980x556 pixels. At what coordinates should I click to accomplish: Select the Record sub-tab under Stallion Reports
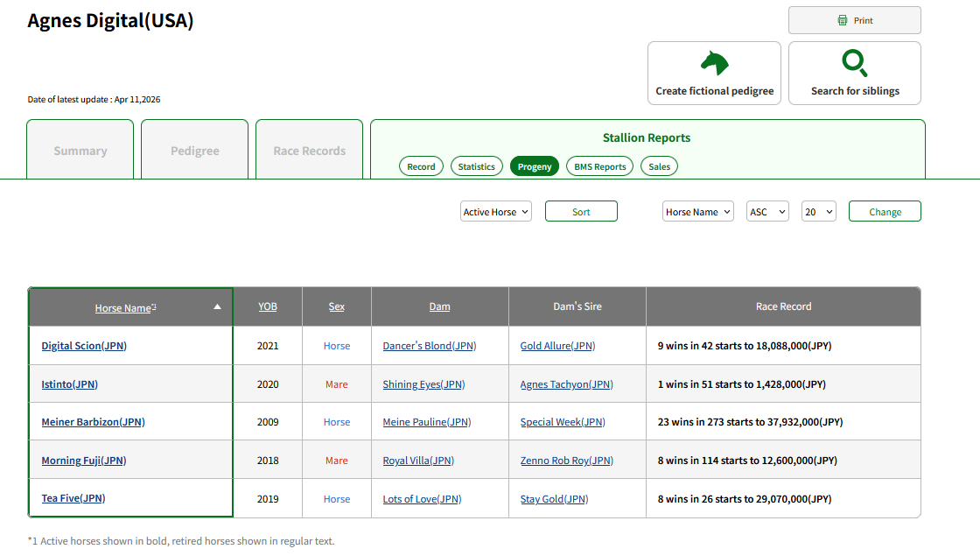pos(421,166)
